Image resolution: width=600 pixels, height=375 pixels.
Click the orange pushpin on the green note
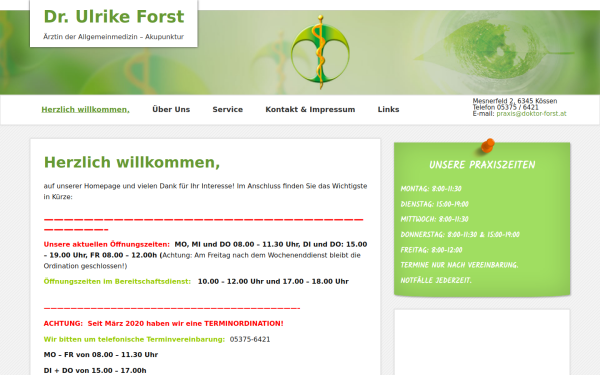pos(488,145)
